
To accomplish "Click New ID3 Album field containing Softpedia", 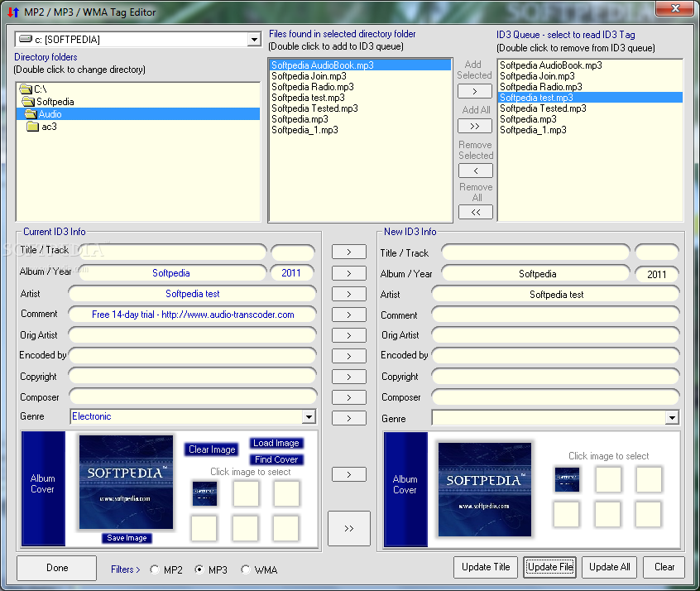I will pyautogui.click(x=535, y=273).
